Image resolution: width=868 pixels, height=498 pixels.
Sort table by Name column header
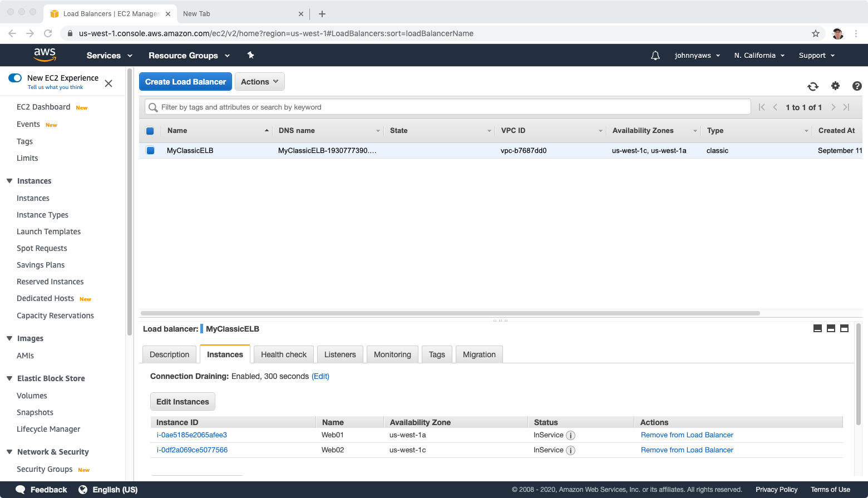(x=217, y=131)
